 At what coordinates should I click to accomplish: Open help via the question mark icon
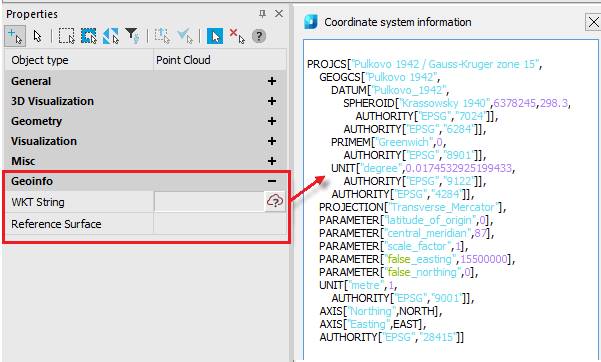[259, 36]
